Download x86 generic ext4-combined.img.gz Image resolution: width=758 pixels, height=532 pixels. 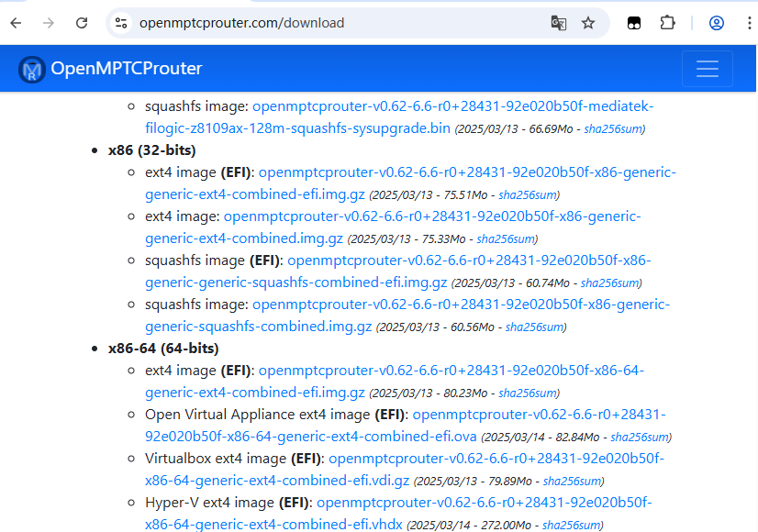(244, 238)
